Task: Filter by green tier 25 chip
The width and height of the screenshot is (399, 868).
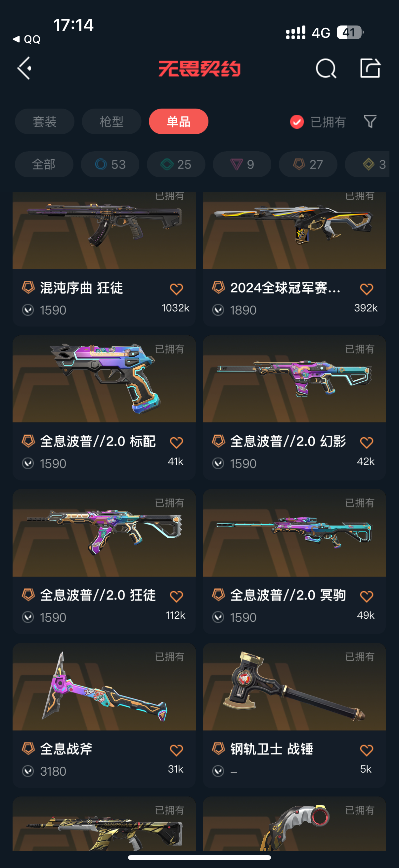Action: (x=176, y=165)
